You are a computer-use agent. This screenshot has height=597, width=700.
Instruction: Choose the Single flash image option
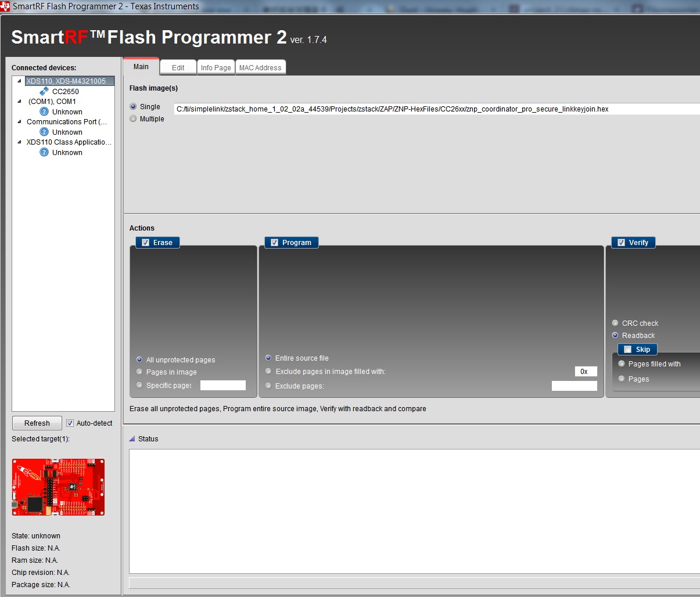pos(134,107)
